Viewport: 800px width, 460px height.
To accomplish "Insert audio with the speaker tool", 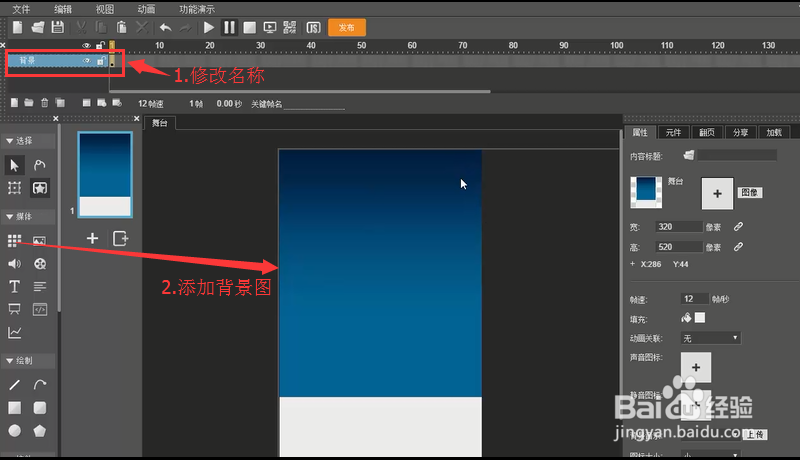I will tap(14, 264).
